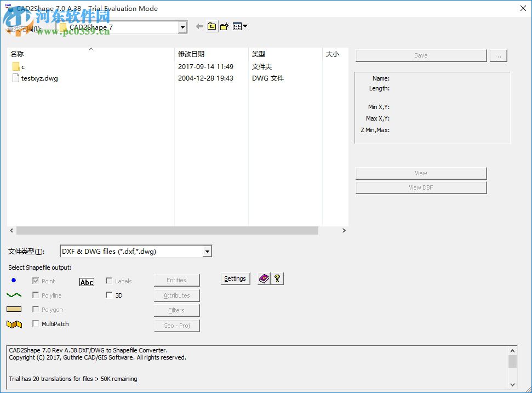Disable the Point output checkbox

pos(35,280)
